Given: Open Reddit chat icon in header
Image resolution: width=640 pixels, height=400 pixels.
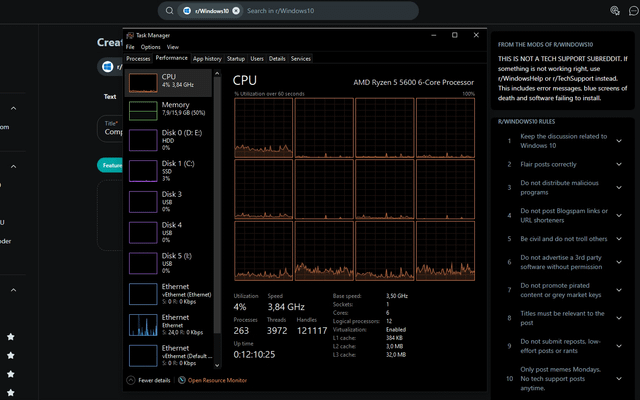Looking at the screenshot, I should 633,11.
